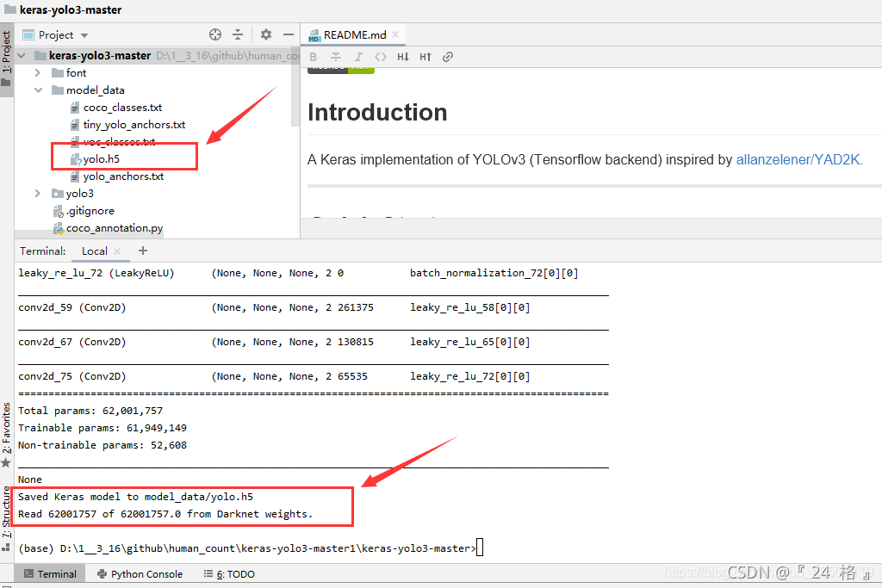Screen dimensions: 882x588
Task: Open Project panel settings gear
Action: point(266,34)
